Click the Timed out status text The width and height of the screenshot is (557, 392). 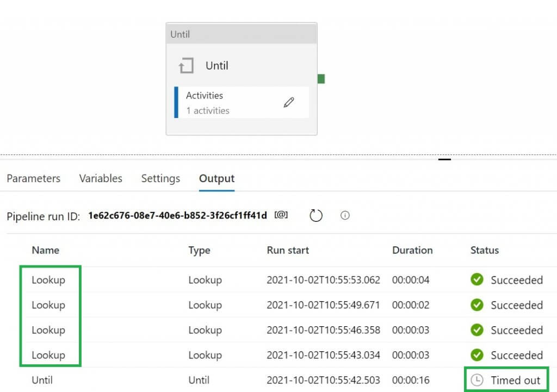pos(515,380)
